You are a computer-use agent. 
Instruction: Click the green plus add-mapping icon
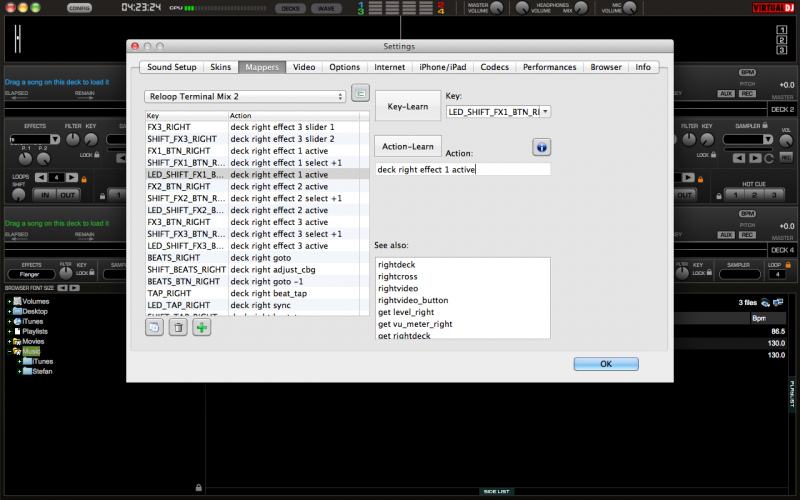tap(202, 327)
